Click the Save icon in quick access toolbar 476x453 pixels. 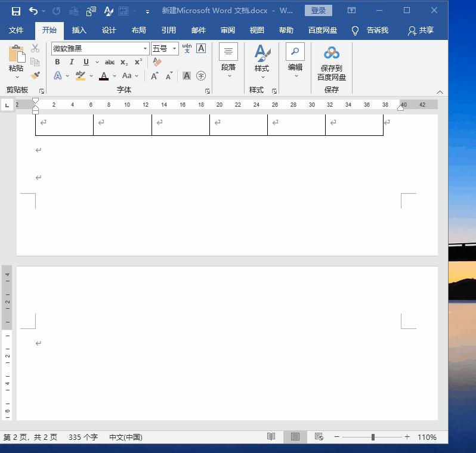(x=16, y=11)
